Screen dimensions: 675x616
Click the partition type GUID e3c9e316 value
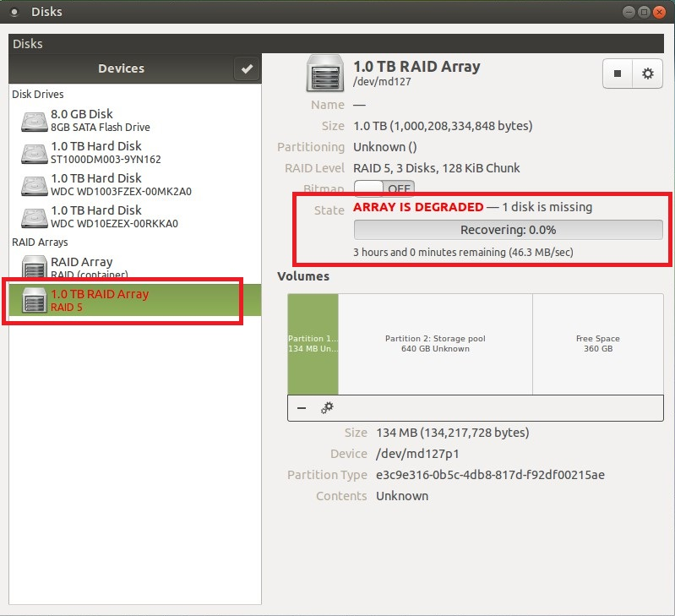(x=490, y=475)
